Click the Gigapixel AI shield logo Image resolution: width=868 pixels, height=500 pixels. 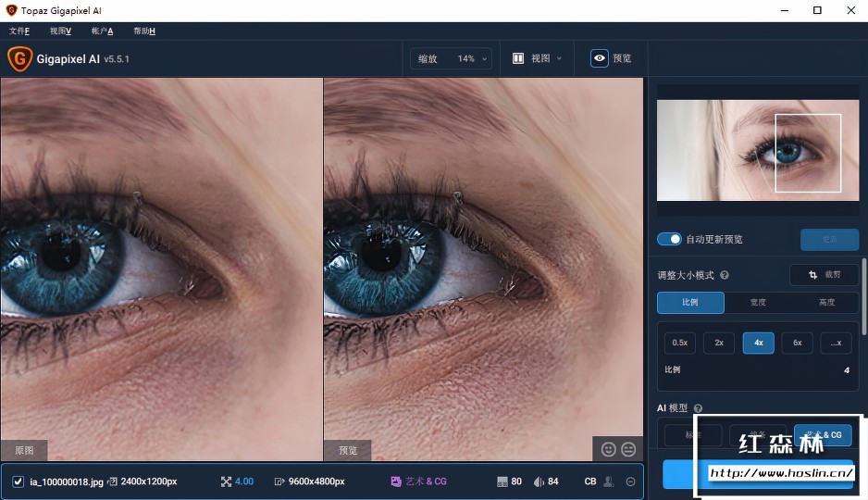click(x=19, y=58)
